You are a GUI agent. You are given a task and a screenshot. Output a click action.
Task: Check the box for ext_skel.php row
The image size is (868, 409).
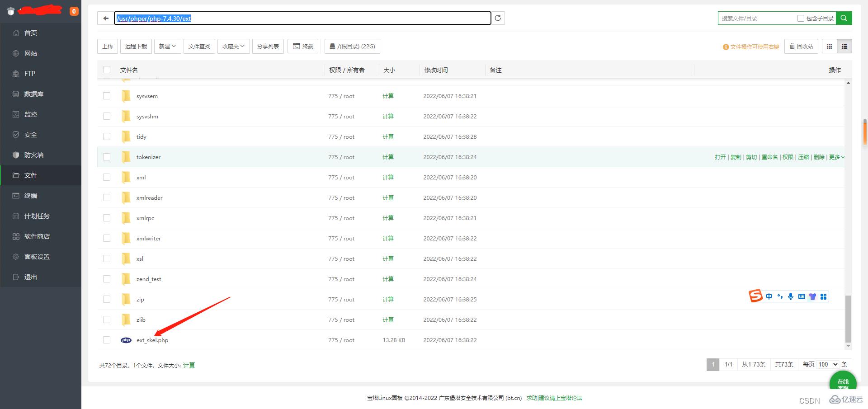(107, 340)
